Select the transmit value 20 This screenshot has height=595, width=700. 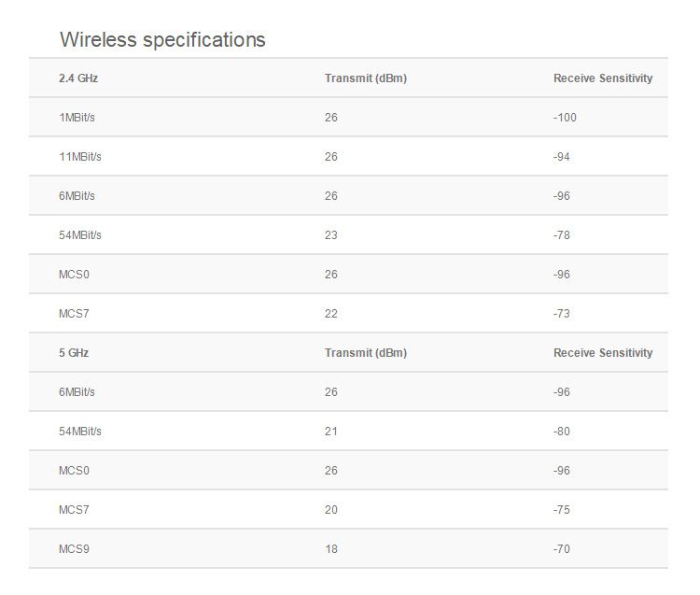point(331,510)
